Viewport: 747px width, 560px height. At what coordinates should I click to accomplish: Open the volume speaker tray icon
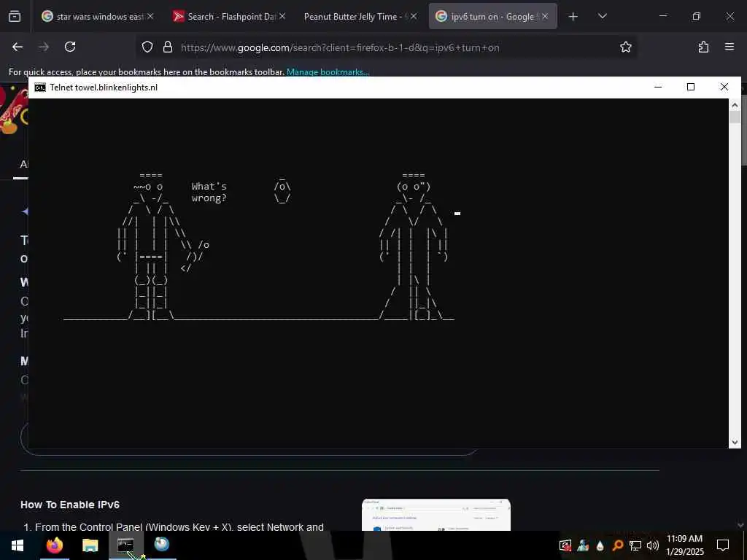(653, 545)
